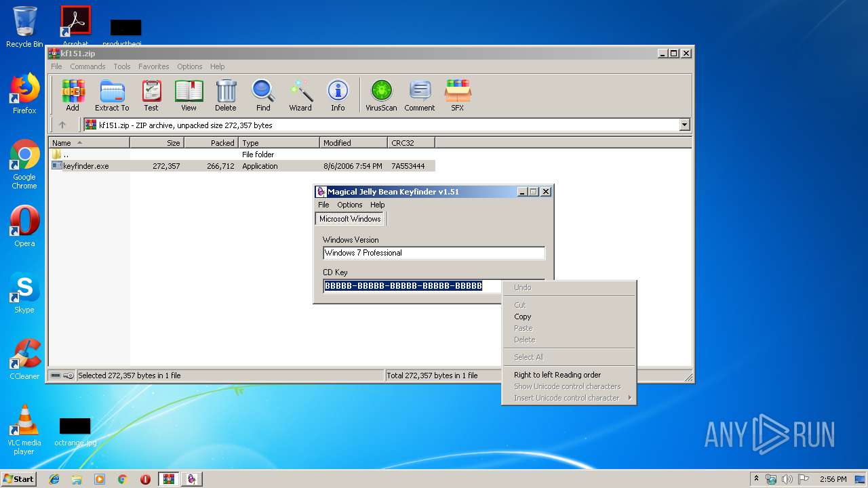Open Google Chrome desktop shortcut

[x=24, y=164]
